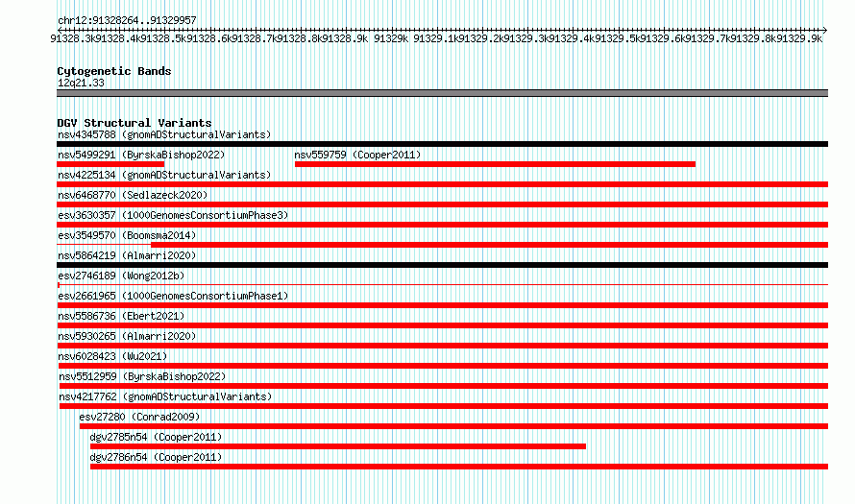Click the black bar under nsv4345788
The width and height of the screenshot is (855, 504).
[x=442, y=144]
